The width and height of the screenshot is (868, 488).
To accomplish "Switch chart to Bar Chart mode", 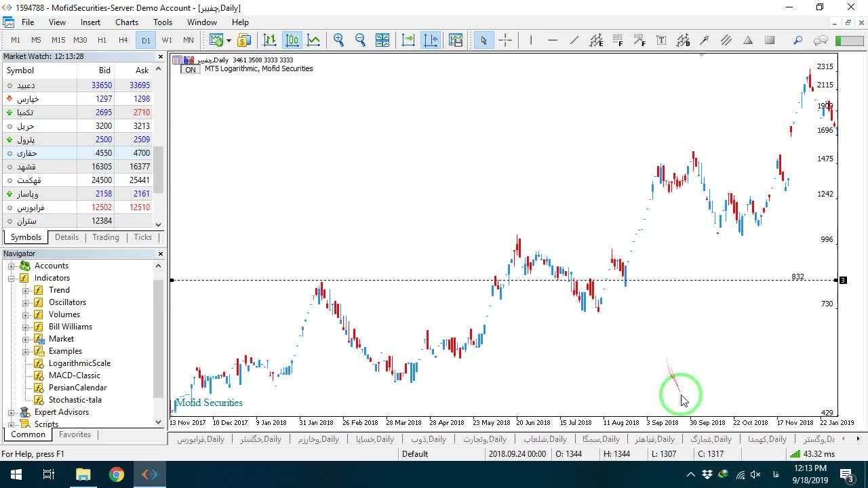I will point(270,40).
